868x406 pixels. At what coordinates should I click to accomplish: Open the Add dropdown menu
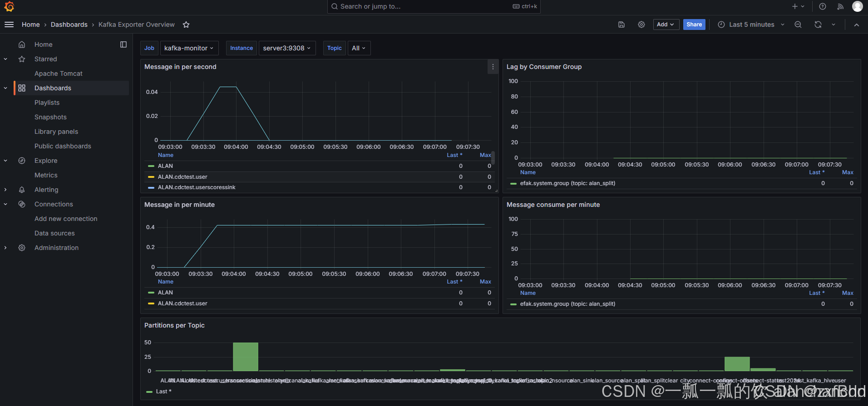click(x=666, y=24)
